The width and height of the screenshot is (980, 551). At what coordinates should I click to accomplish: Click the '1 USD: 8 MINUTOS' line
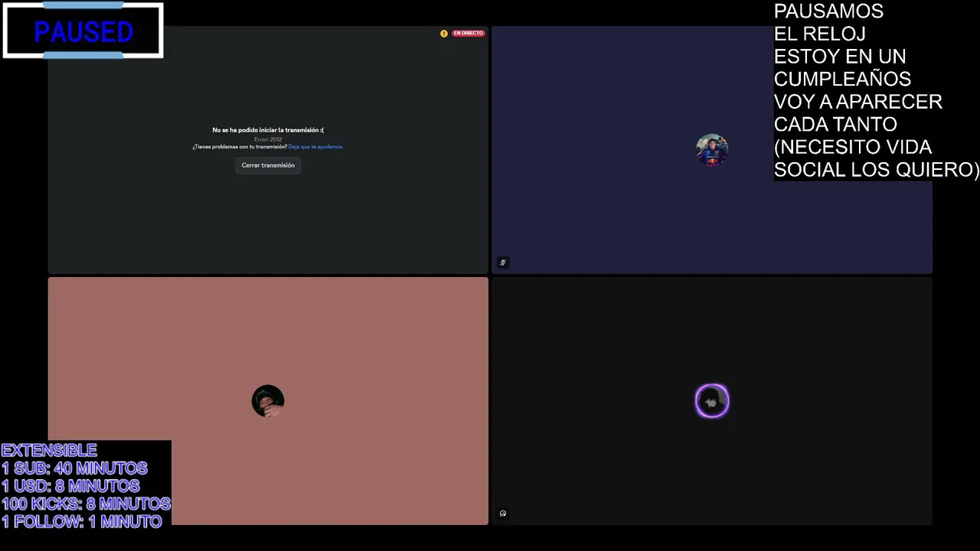click(x=70, y=486)
